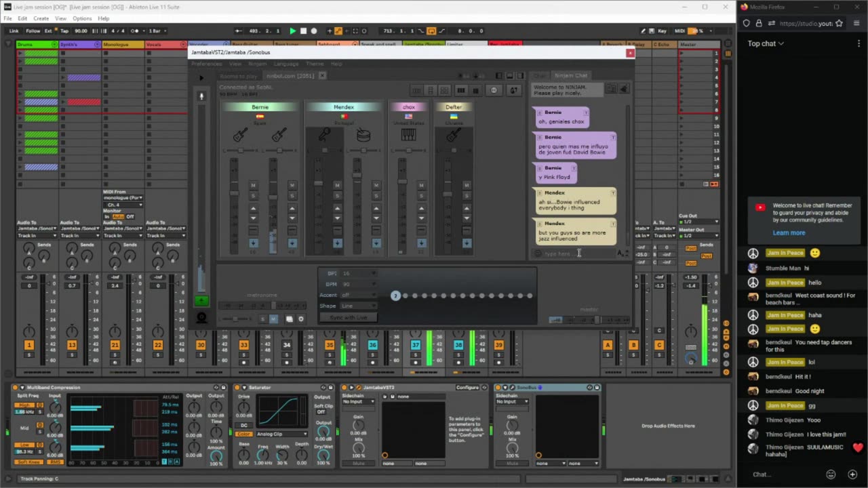The height and width of the screenshot is (488, 868).
Task: Click the Tap tempo button
Action: [x=64, y=30]
